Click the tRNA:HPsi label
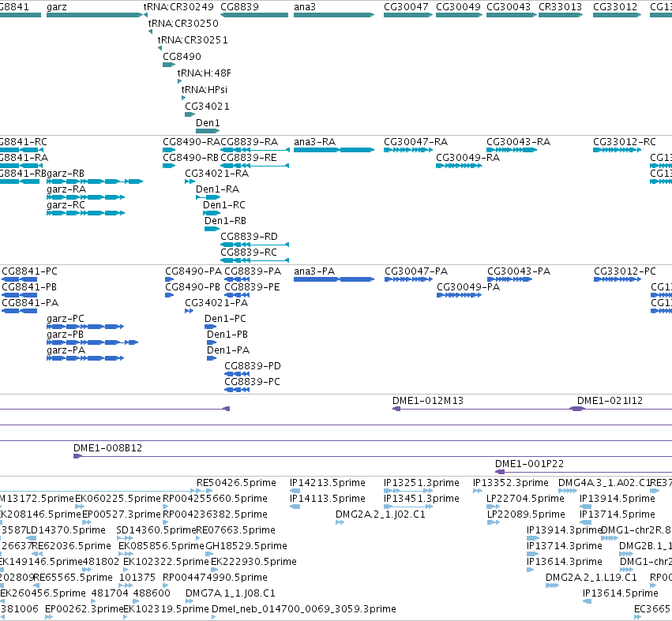672x621 pixels. tap(204, 89)
